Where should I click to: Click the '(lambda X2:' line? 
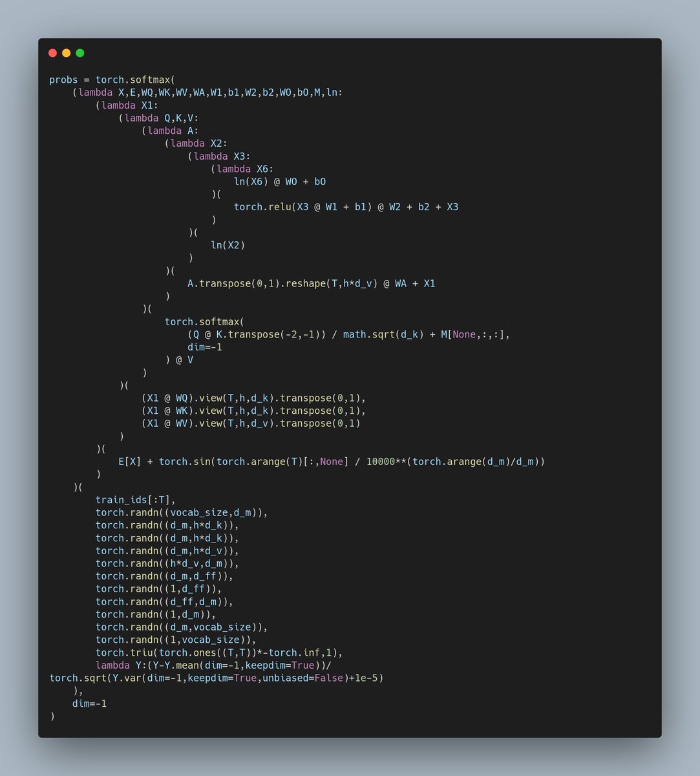(196, 144)
